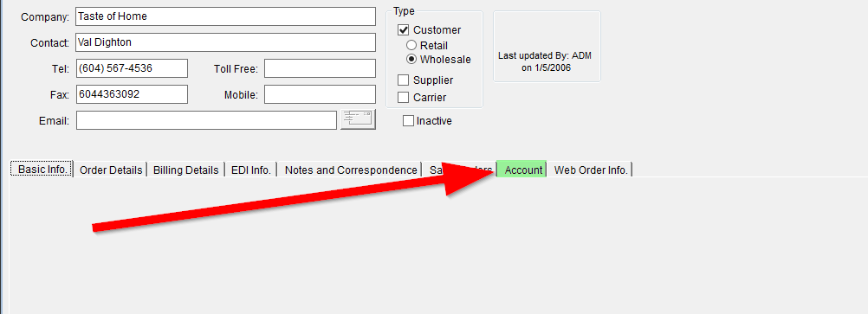Switch to the Web Order Info. tab
The image size is (868, 314).
(x=591, y=170)
